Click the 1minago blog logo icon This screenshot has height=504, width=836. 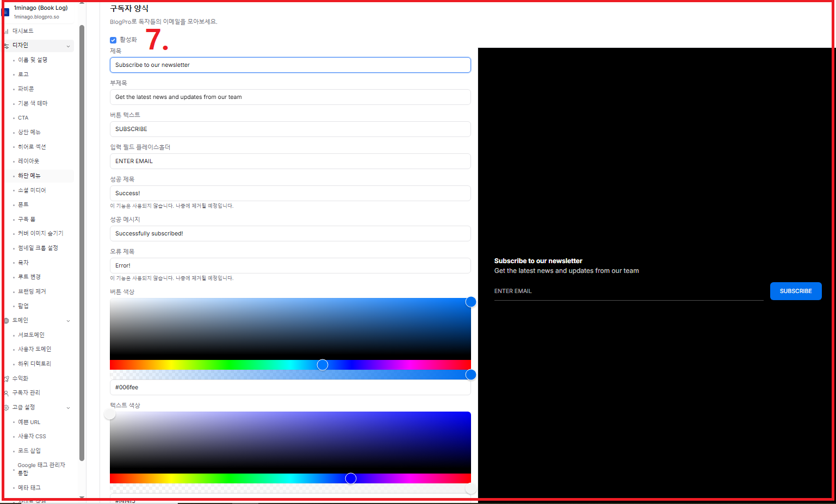(7, 12)
